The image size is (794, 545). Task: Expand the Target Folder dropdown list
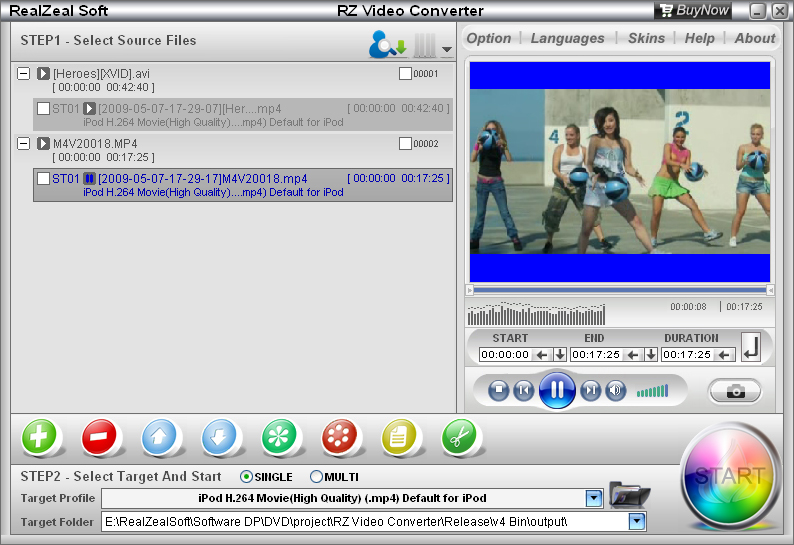click(636, 521)
